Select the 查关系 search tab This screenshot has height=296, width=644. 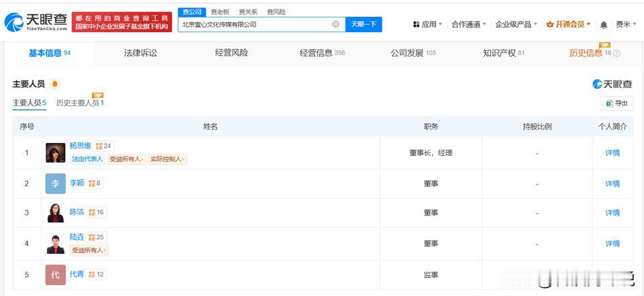[248, 12]
